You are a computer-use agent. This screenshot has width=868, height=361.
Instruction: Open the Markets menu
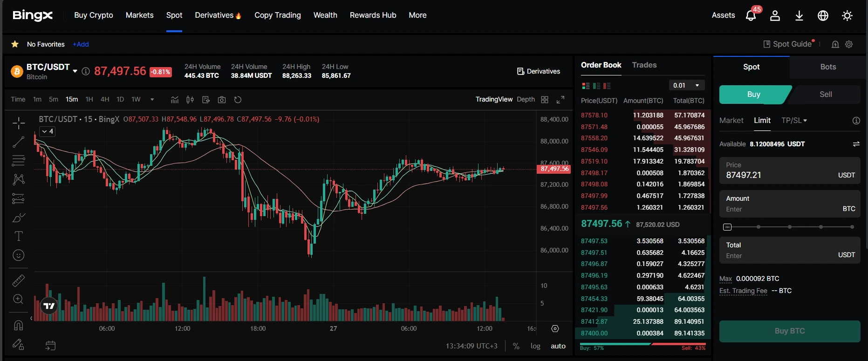(139, 15)
